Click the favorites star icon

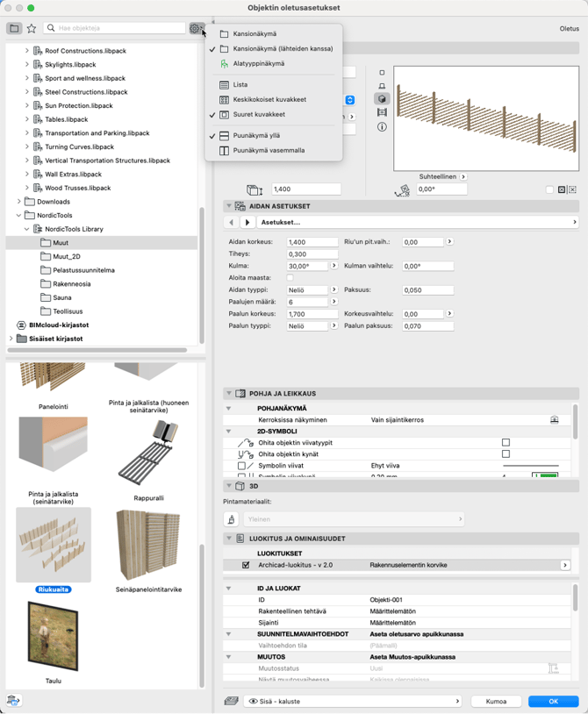[x=32, y=28]
